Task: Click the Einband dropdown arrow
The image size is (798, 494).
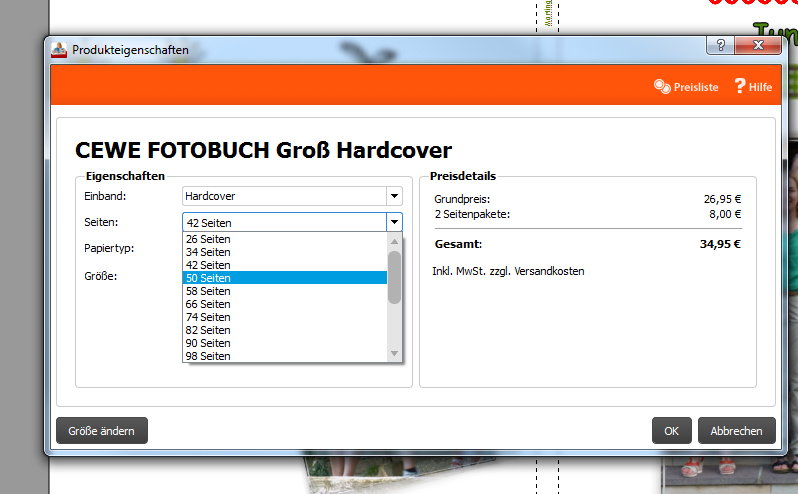Action: 394,196
